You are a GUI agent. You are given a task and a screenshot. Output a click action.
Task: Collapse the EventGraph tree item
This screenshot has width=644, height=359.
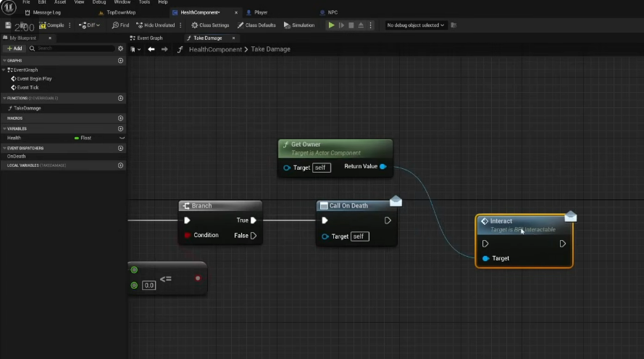(4, 70)
